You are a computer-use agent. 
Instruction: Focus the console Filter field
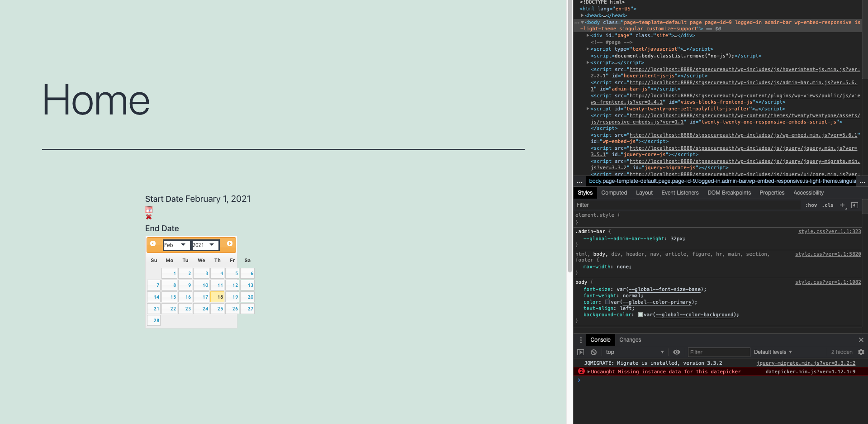coord(718,352)
